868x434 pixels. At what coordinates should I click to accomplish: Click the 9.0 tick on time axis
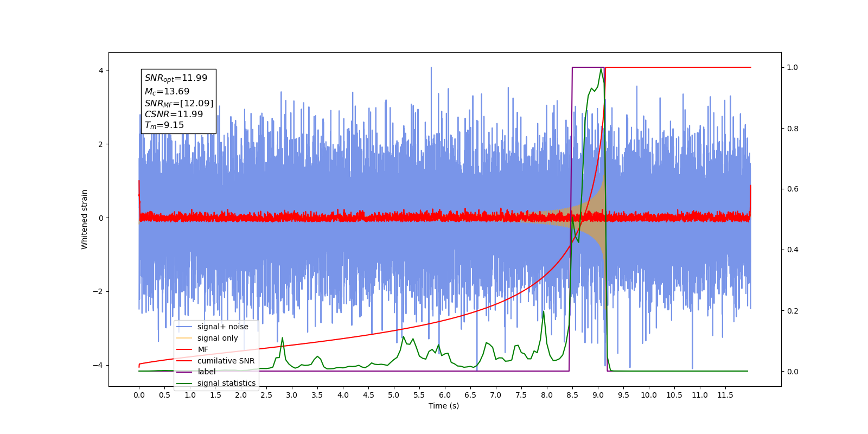(598, 395)
